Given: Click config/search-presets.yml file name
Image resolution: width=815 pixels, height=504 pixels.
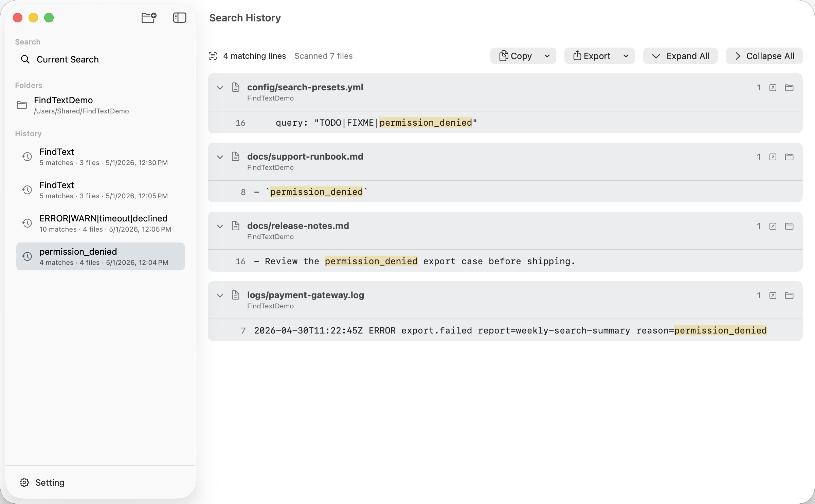Looking at the screenshot, I should [x=305, y=87].
